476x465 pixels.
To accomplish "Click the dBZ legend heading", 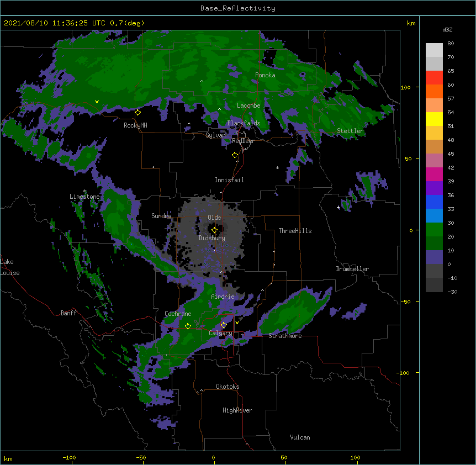I will click(447, 29).
